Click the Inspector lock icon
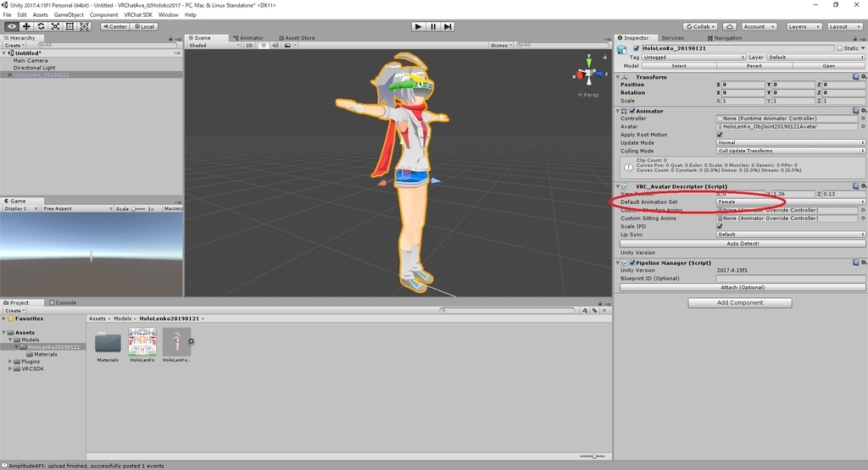The width and height of the screenshot is (868, 470). (854, 38)
